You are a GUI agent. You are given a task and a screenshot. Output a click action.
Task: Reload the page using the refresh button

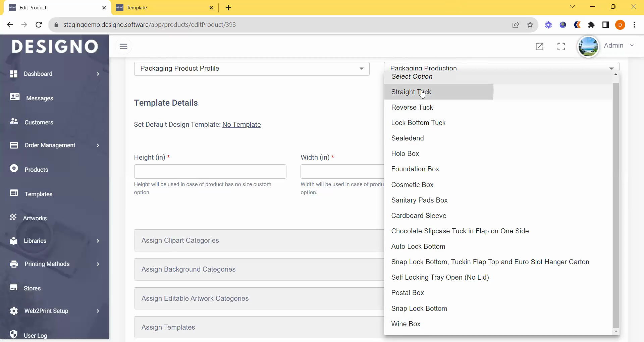click(x=39, y=25)
